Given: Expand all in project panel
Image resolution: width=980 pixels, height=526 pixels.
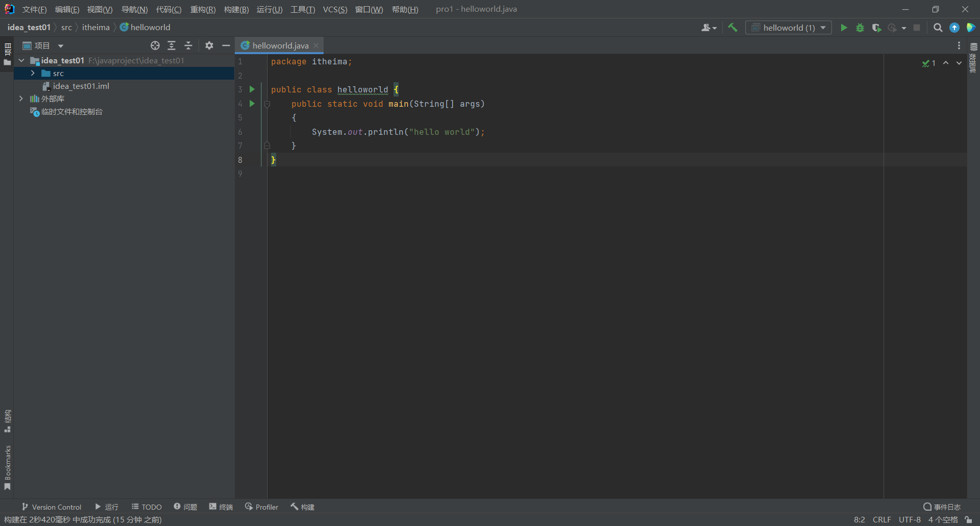Looking at the screenshot, I should [171, 45].
